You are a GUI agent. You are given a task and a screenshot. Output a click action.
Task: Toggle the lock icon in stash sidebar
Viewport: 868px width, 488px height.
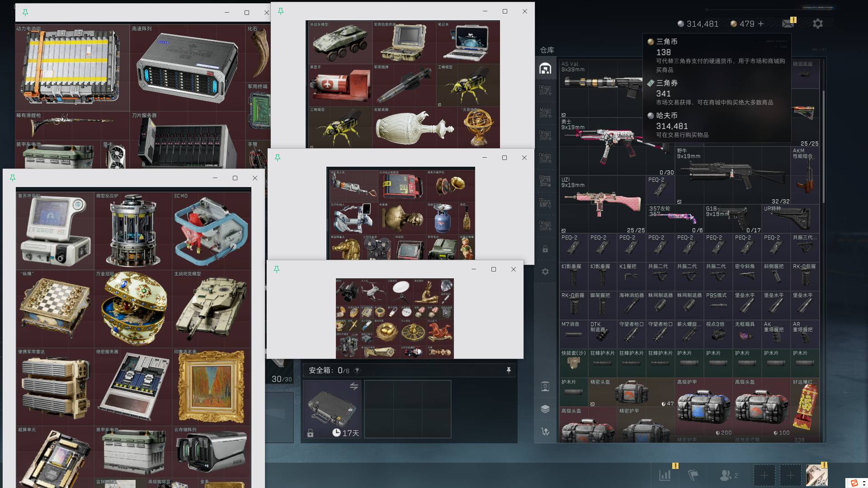(545, 249)
